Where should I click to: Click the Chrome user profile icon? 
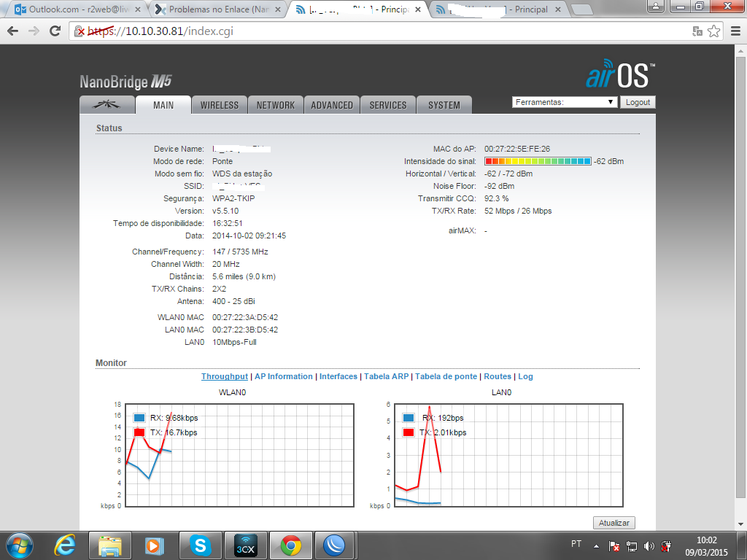click(656, 6)
